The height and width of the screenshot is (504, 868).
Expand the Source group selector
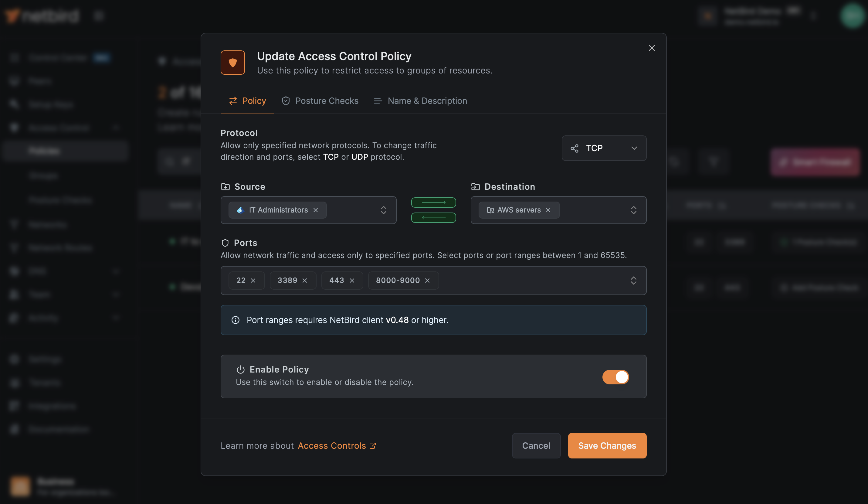tap(383, 210)
